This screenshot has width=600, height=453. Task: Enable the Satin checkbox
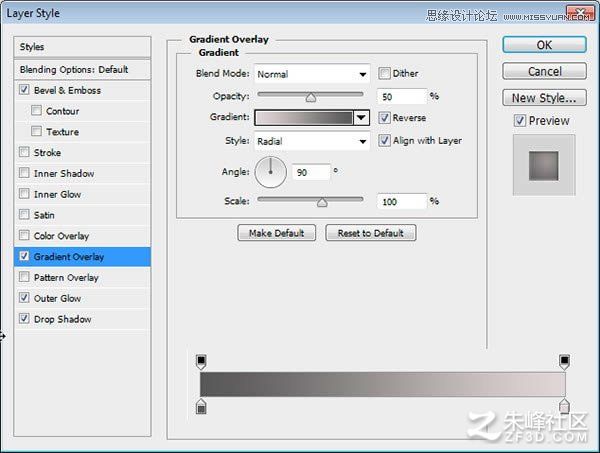tap(24, 214)
